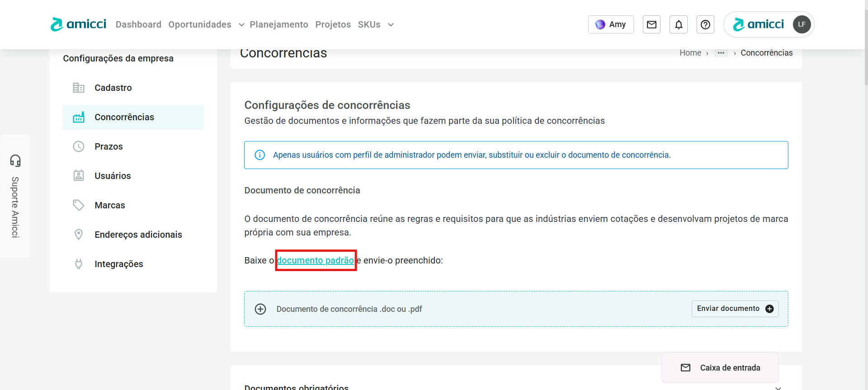Open the LF user avatar menu

coord(802,24)
